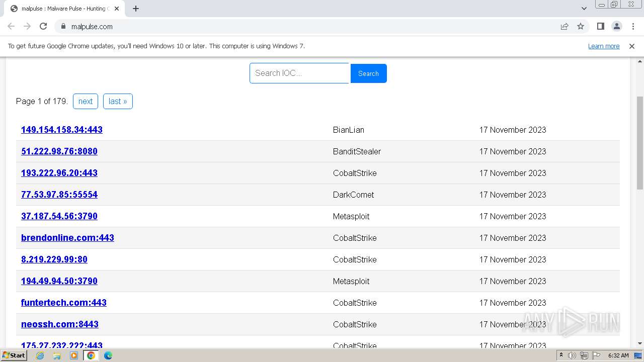Close the malpulse tab

click(117, 9)
